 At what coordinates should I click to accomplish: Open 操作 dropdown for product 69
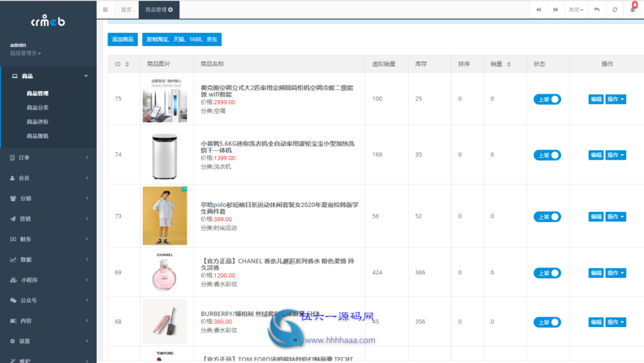click(x=616, y=272)
